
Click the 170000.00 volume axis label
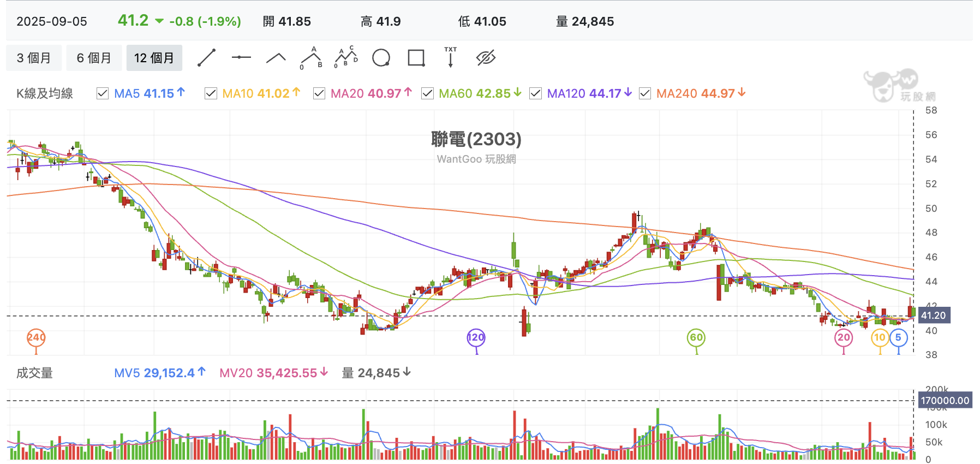945,401
